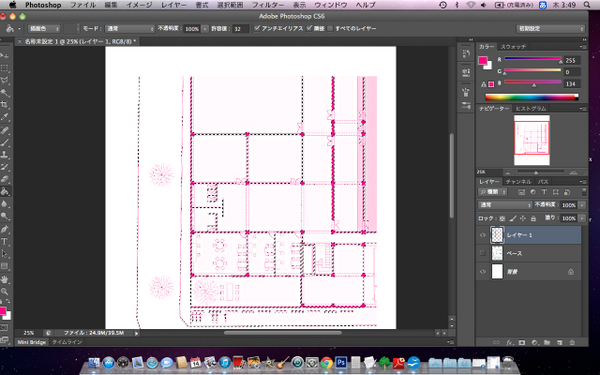Open the layer fill (塗り) dropdown arrow
This screenshot has height=375, width=600.
582,218
